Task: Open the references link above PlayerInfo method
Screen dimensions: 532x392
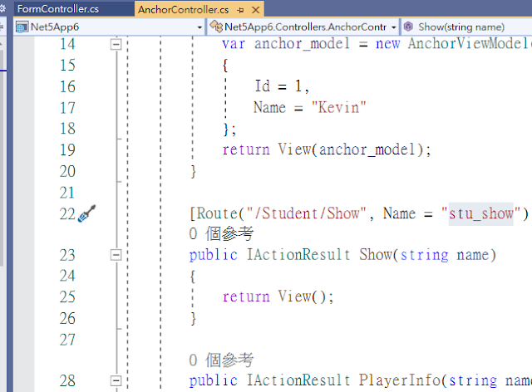Action: pyautogui.click(x=221, y=360)
